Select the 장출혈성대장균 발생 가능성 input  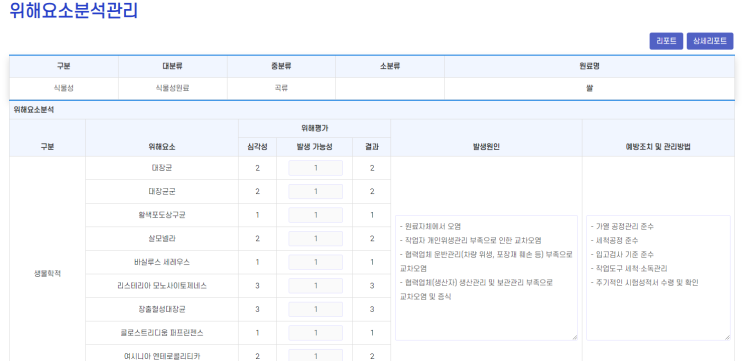click(316, 309)
